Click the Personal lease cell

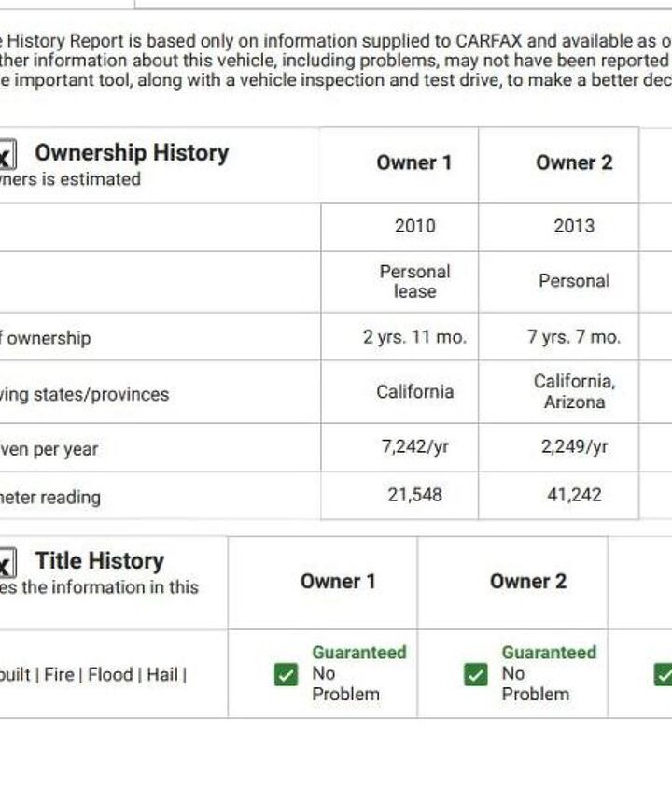point(414,281)
